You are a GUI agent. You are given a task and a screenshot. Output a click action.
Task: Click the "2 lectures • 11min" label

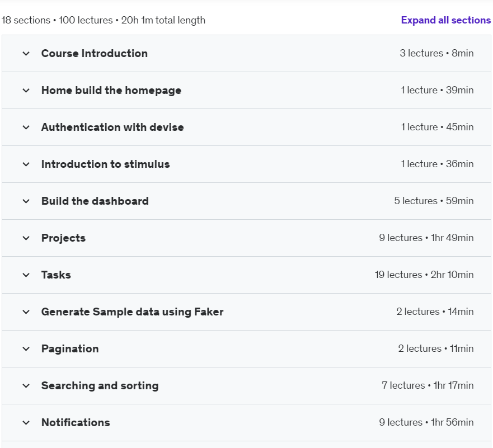[x=436, y=348]
